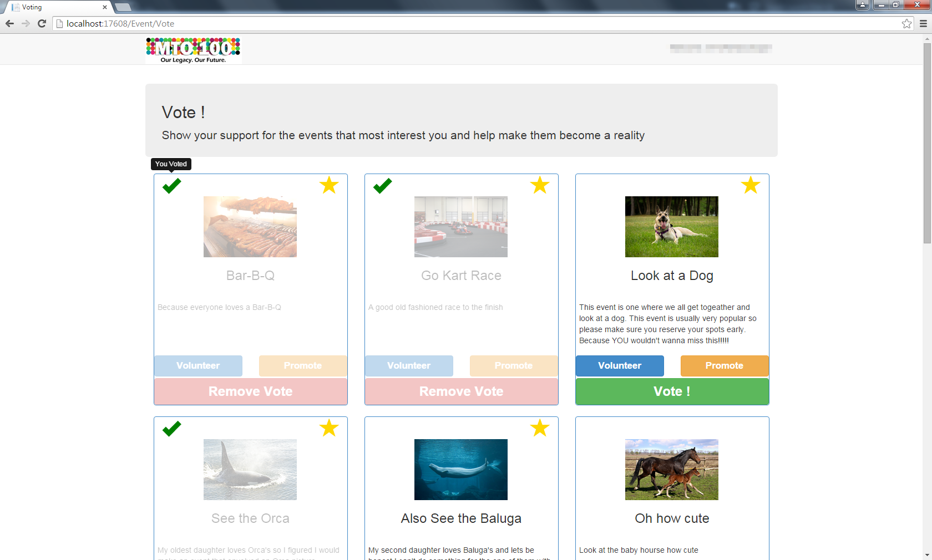932x560 pixels.
Task: Open the Chrome hamburger menu
Action: 923,23
